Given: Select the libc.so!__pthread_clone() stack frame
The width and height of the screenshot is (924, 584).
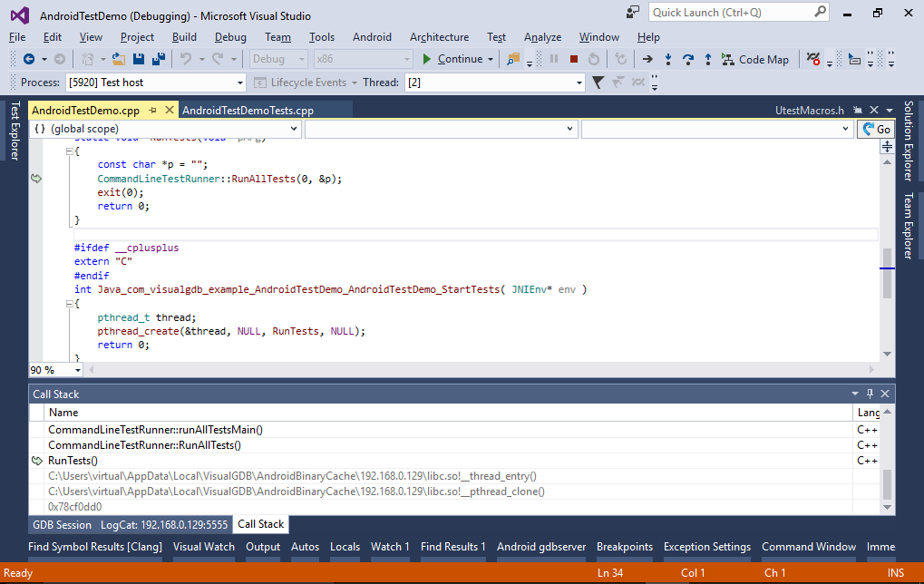Looking at the screenshot, I should pyautogui.click(x=297, y=492).
